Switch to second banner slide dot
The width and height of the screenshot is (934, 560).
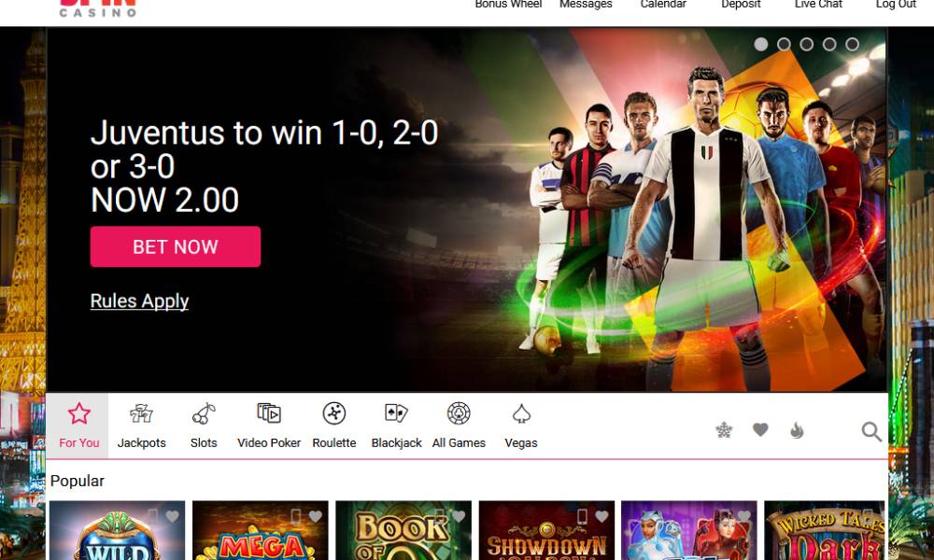point(784,44)
